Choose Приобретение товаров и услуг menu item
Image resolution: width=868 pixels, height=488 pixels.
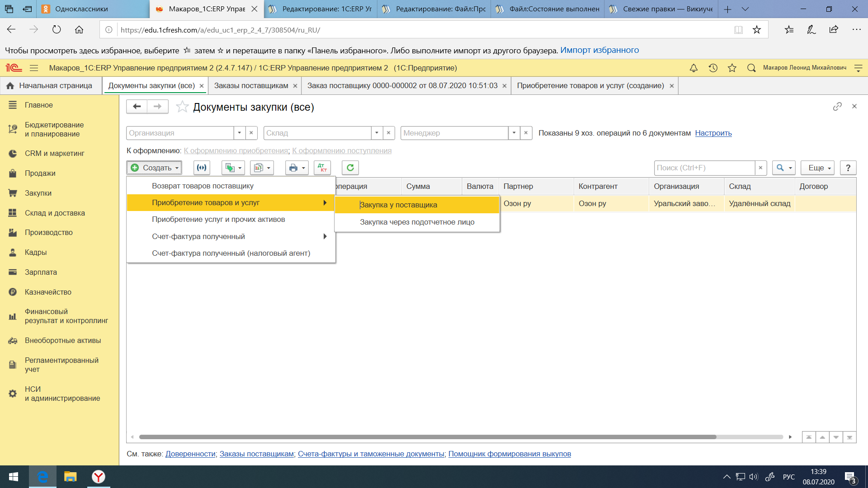(231, 202)
